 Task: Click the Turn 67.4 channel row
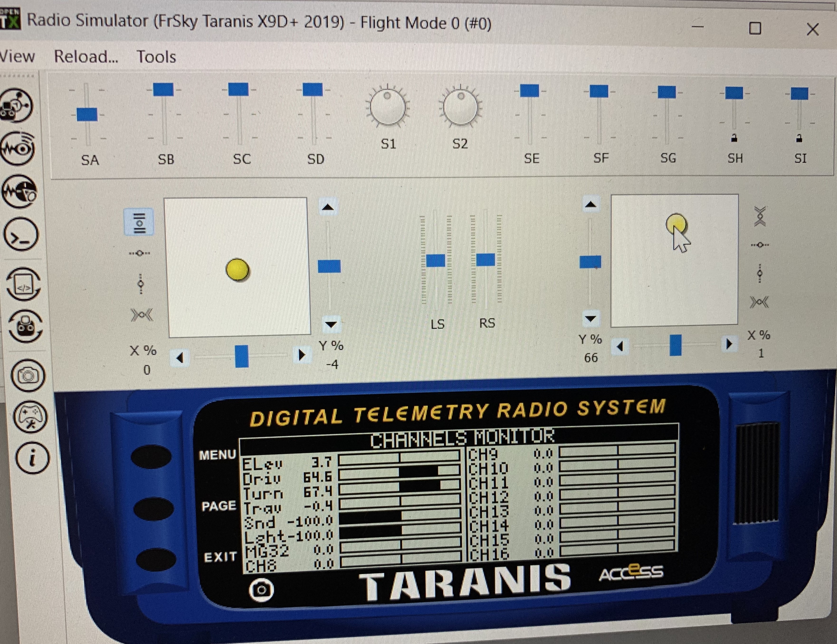(352, 489)
